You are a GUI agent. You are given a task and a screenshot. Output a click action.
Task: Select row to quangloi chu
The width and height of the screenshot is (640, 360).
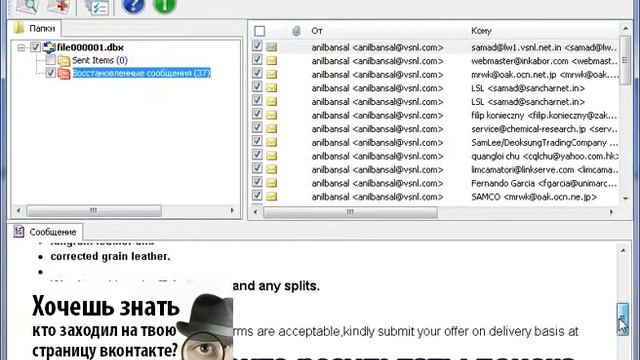435,156
